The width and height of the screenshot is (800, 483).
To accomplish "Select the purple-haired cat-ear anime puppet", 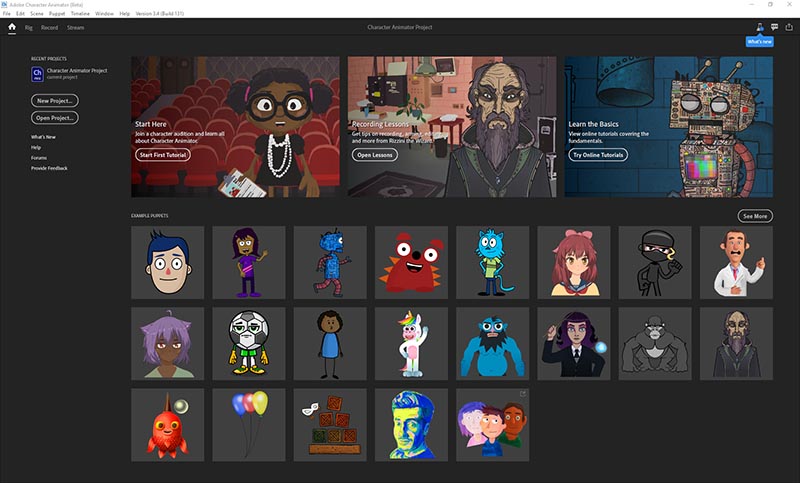I will pyautogui.click(x=167, y=344).
